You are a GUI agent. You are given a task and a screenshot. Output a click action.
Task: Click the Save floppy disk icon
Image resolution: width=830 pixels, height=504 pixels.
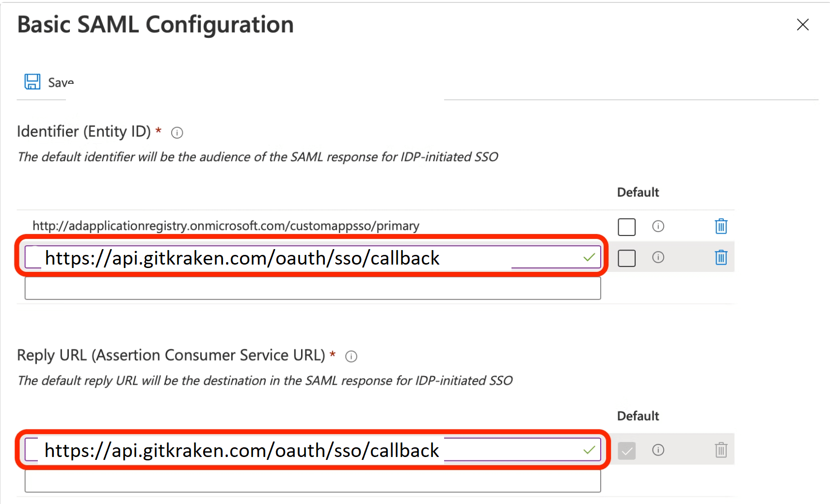click(x=32, y=81)
